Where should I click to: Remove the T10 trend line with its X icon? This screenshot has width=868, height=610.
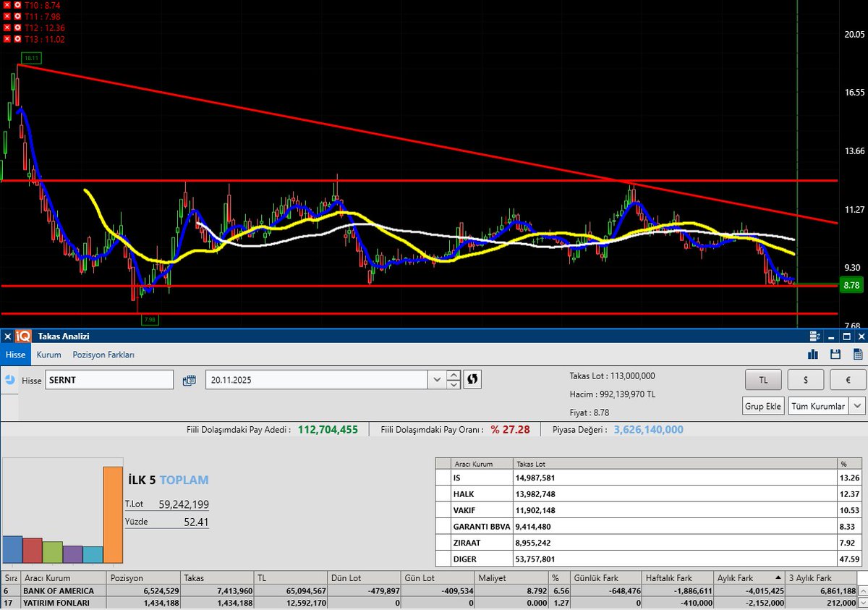pyautogui.click(x=7, y=4)
